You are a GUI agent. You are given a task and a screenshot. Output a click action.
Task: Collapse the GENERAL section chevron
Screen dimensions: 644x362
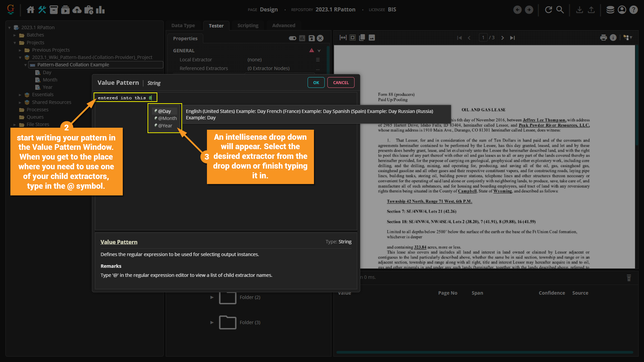click(x=319, y=51)
